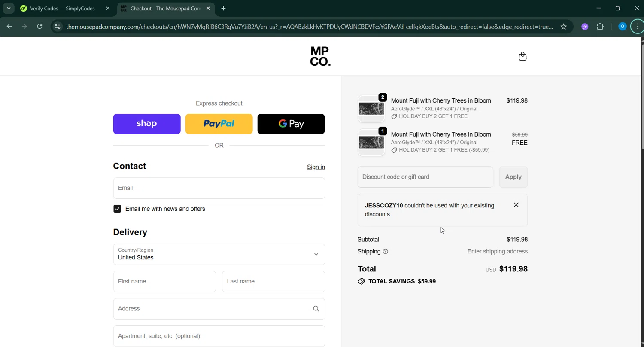Click the Apartment, suite, etc. field

(x=219, y=336)
